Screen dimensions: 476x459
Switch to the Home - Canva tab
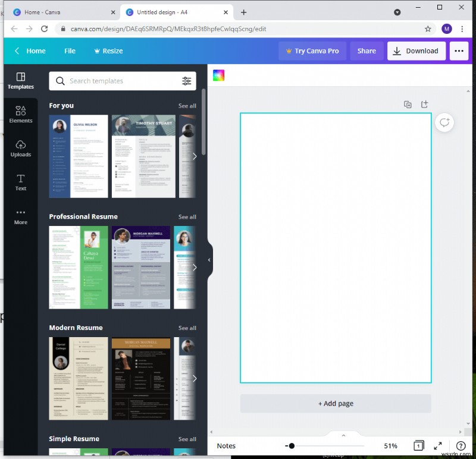click(63, 12)
